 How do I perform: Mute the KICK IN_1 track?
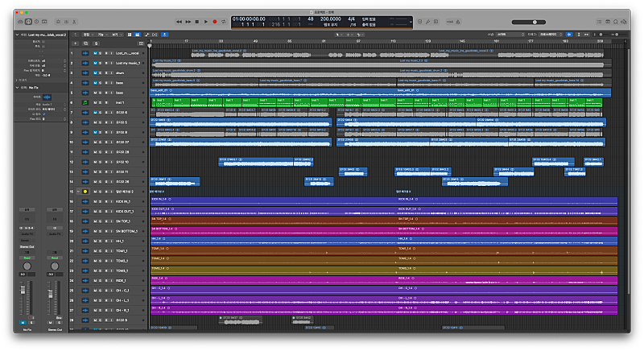[x=95, y=201]
